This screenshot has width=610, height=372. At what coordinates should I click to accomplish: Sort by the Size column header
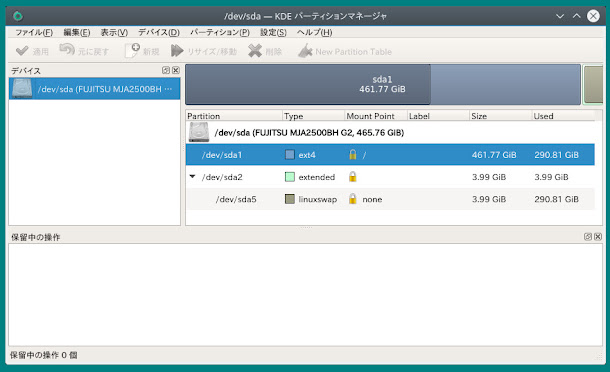point(500,116)
